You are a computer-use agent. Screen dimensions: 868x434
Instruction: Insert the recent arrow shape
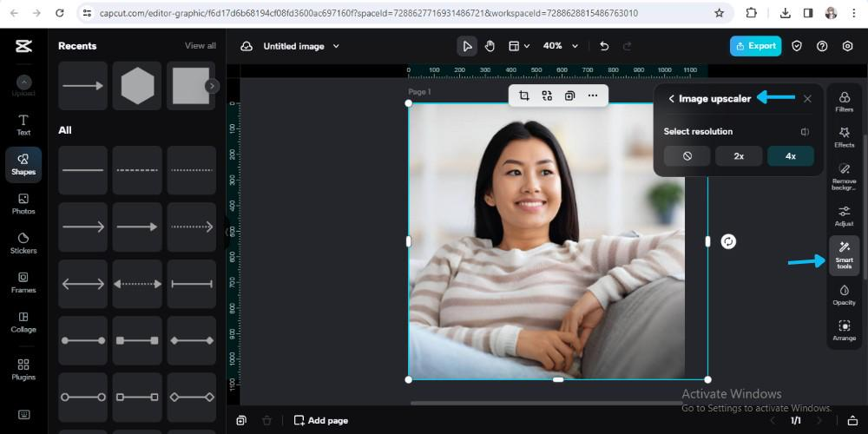pyautogui.click(x=83, y=86)
